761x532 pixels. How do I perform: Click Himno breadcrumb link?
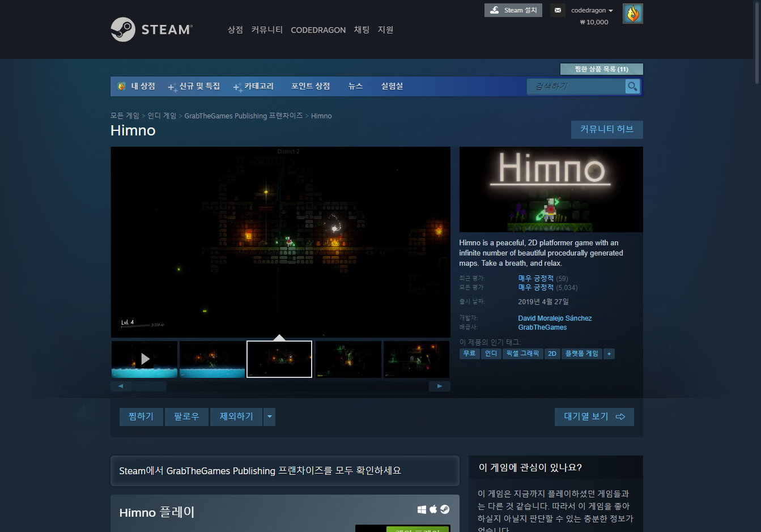point(321,116)
